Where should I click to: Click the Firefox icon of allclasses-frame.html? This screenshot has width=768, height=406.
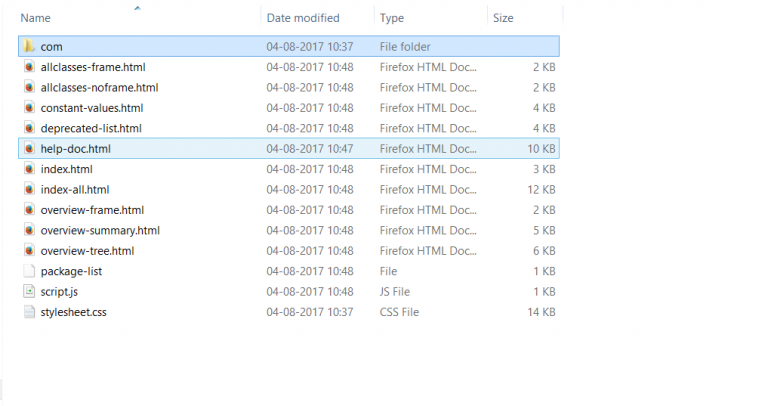click(29, 67)
